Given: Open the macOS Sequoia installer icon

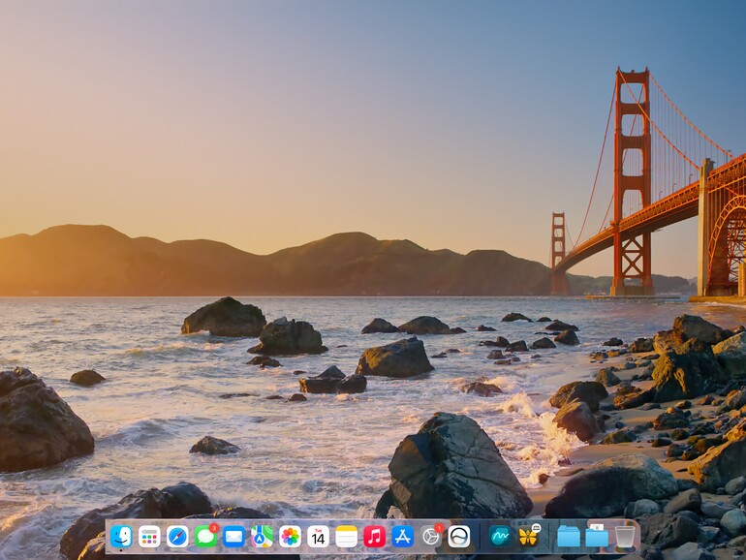Looking at the screenshot, I should pyautogui.click(x=459, y=536).
